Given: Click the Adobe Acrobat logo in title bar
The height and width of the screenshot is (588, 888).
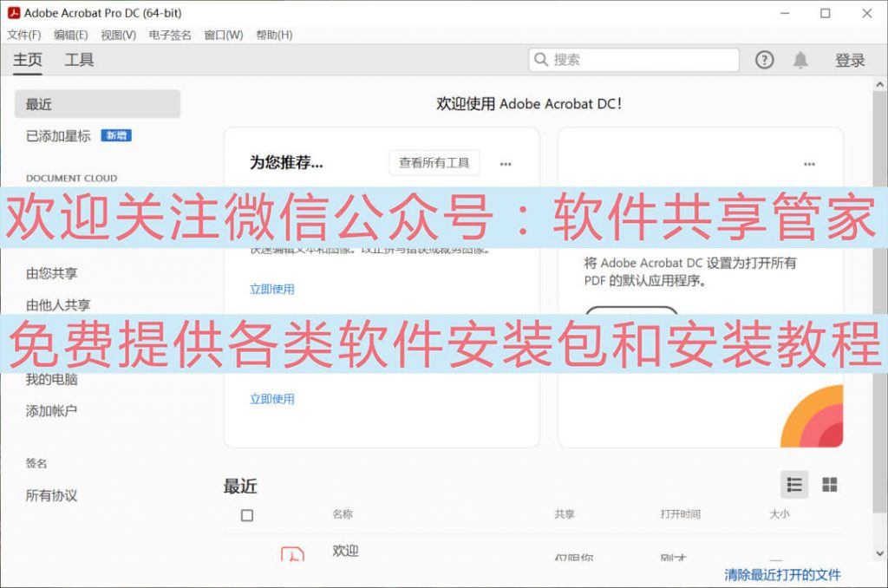Looking at the screenshot, I should point(14,12).
